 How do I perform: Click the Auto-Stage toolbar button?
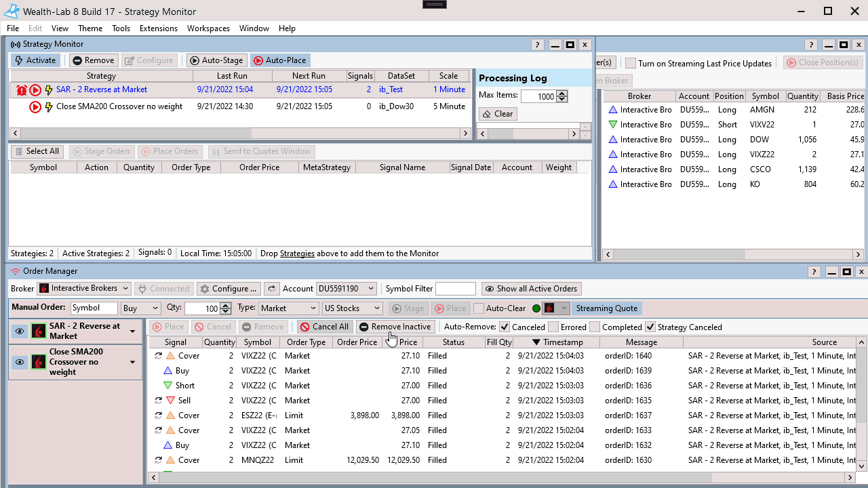coord(215,60)
